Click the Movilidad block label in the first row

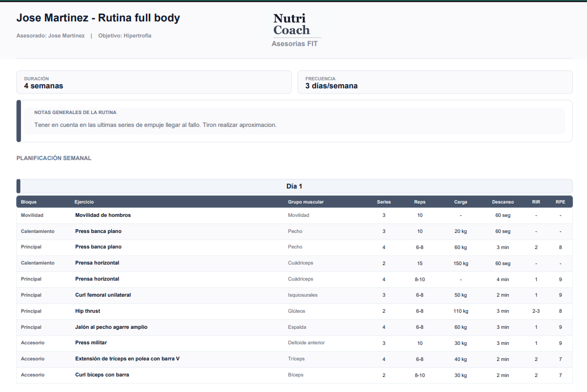click(32, 215)
